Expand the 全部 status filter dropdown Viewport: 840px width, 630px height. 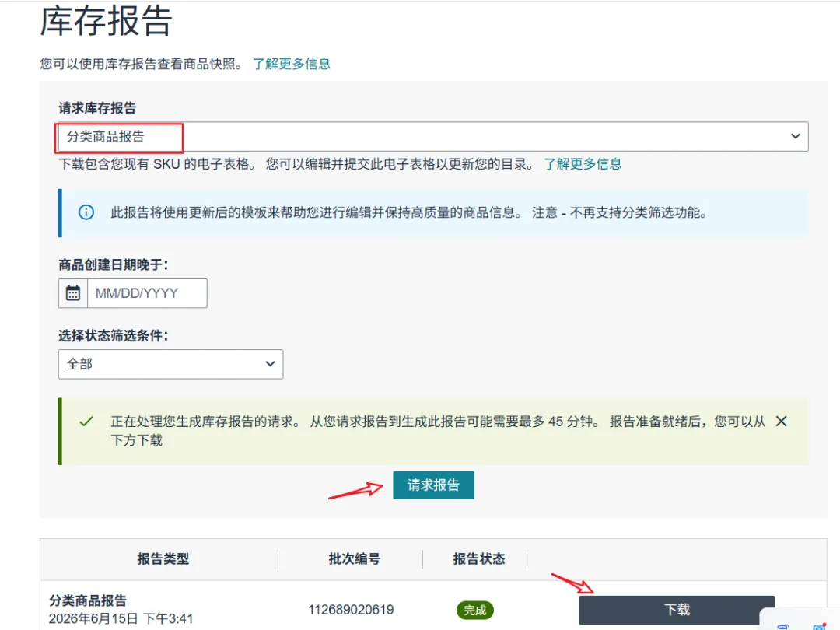pos(170,364)
